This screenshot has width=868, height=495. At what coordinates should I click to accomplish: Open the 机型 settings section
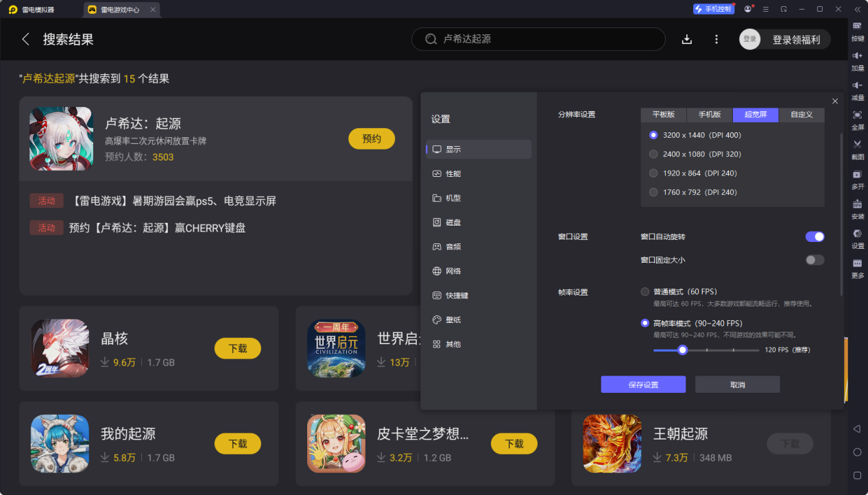point(479,198)
